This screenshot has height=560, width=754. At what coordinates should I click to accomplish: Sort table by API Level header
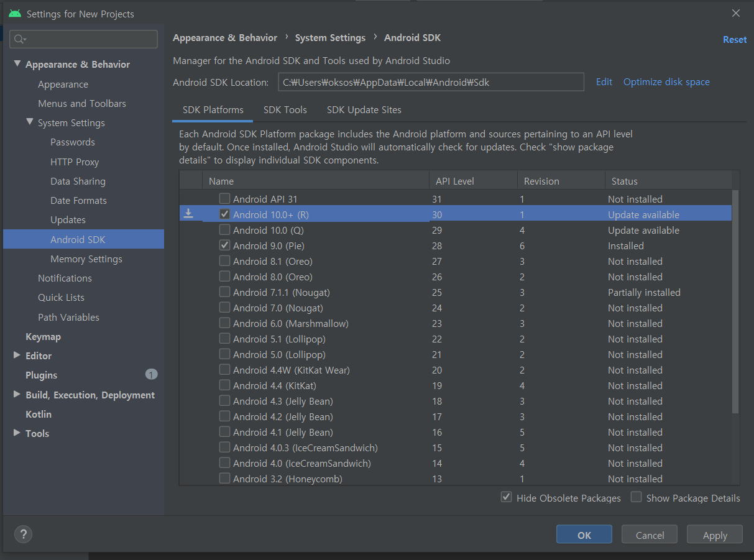[472, 181]
